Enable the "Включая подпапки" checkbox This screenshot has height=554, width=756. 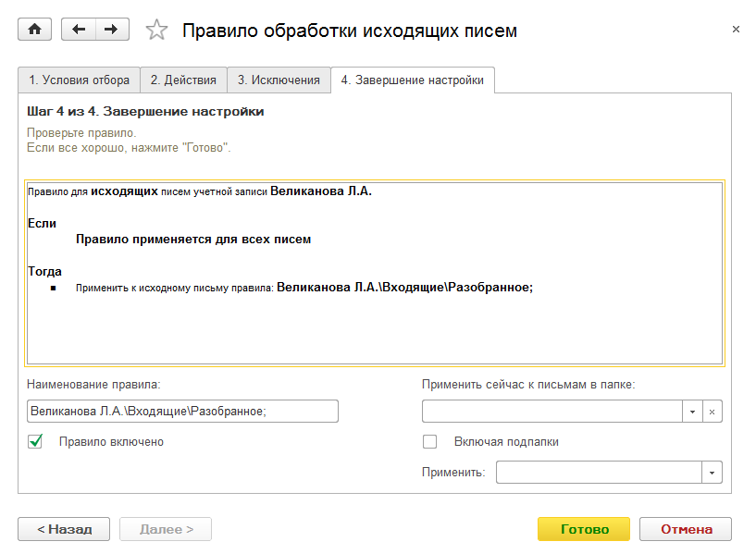429,442
